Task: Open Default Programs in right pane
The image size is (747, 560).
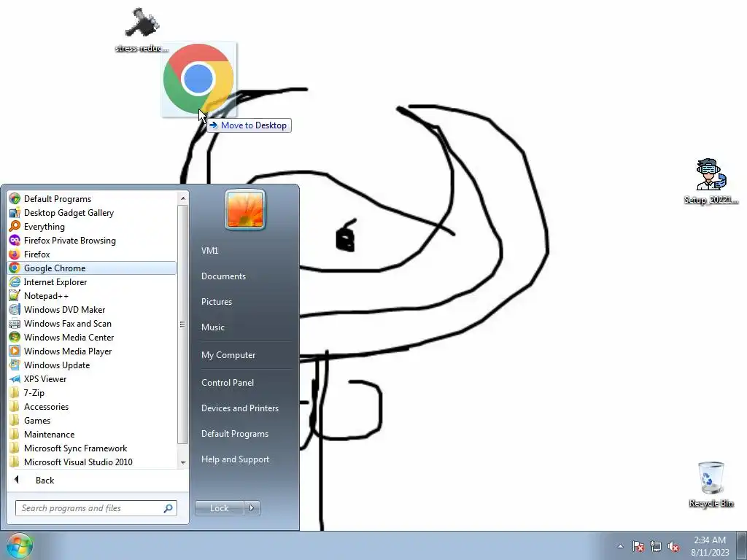Action: (x=235, y=434)
